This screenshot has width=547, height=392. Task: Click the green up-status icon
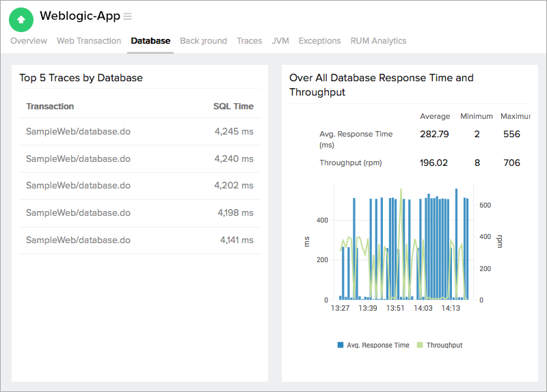pyautogui.click(x=21, y=20)
